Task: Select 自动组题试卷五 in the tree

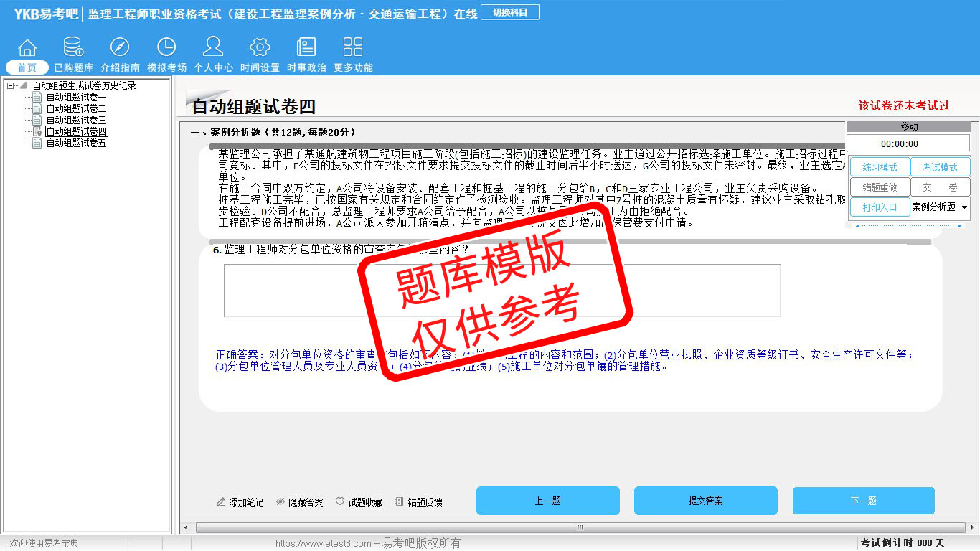Action: pyautogui.click(x=76, y=143)
